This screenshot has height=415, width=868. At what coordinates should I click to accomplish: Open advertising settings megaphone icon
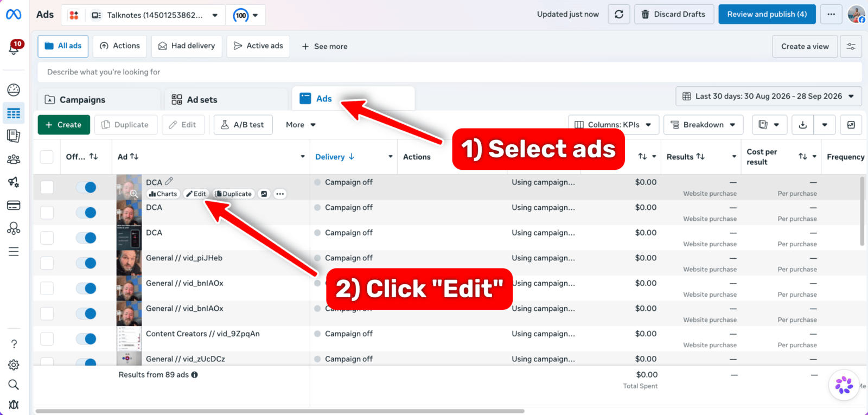tap(14, 182)
